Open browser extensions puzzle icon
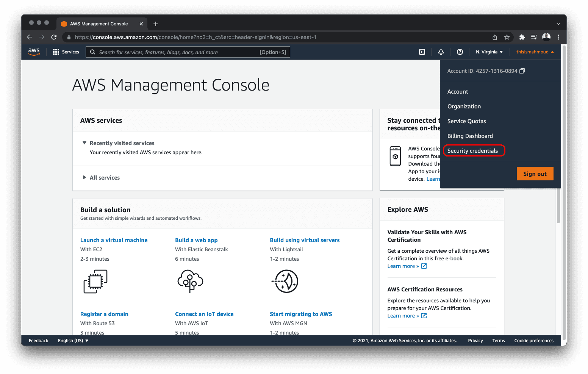Screen dimensions: 588x374 click(x=522, y=37)
